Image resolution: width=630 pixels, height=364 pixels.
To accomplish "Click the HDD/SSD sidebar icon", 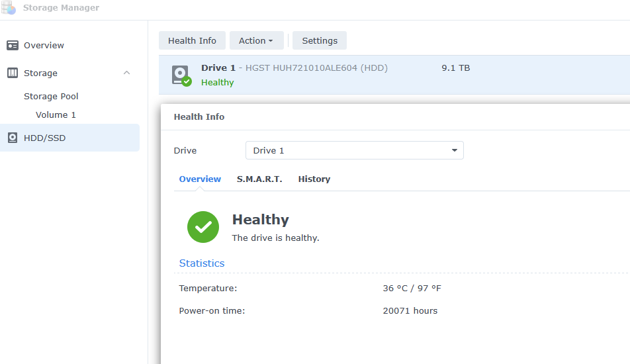I will tap(13, 138).
